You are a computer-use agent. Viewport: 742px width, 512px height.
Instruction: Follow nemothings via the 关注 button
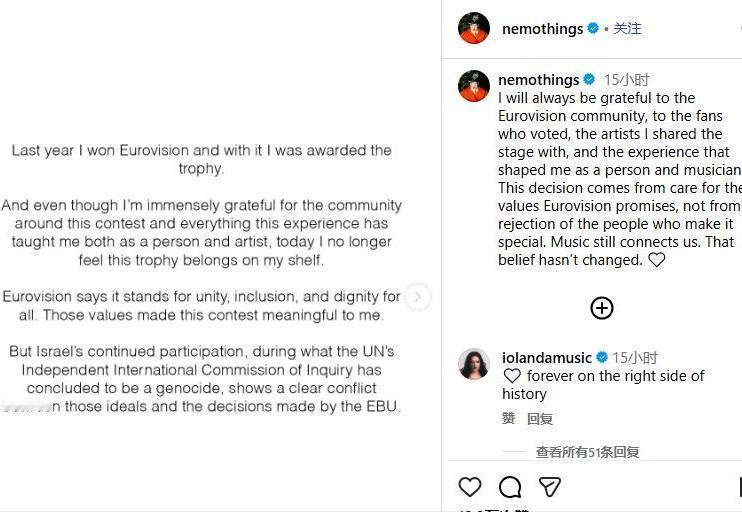pos(627,29)
